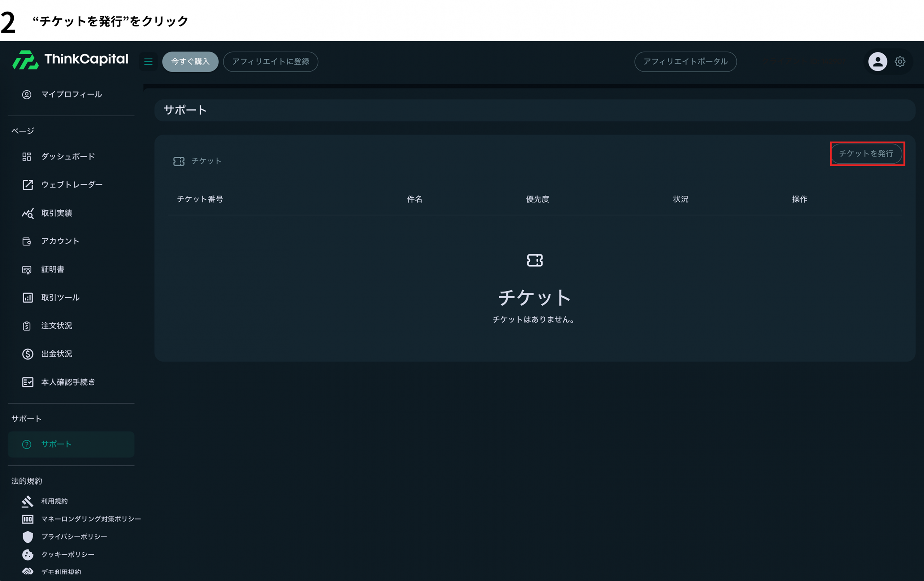Select the 取引ツール sidebar icon
The width and height of the screenshot is (924, 581).
[27, 297]
